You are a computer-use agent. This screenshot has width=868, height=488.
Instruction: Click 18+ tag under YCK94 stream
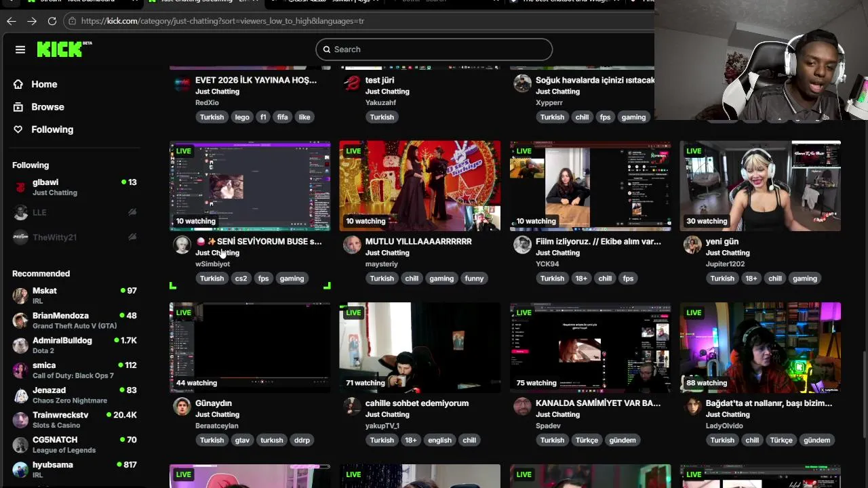click(581, 279)
